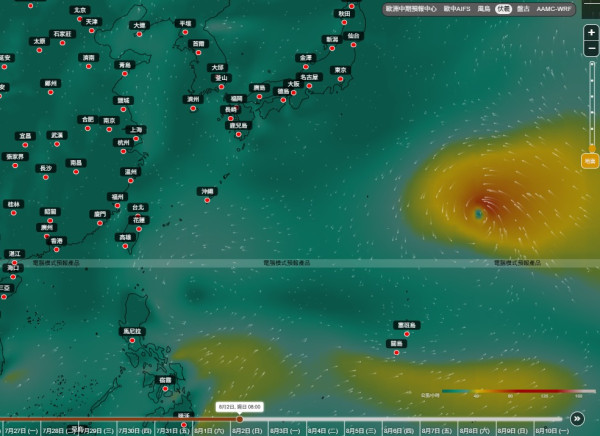Click the red marker under 新潟
The height and width of the screenshot is (436, 600).
332,48
